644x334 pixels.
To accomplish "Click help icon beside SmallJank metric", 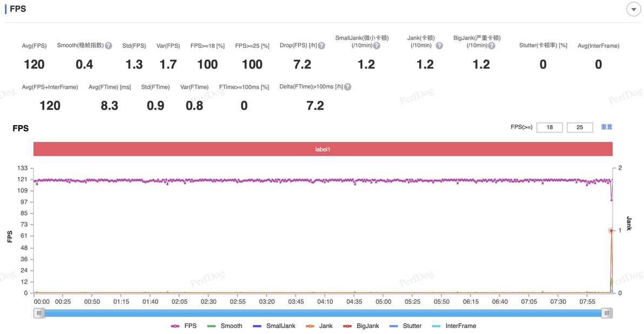I will (377, 45).
